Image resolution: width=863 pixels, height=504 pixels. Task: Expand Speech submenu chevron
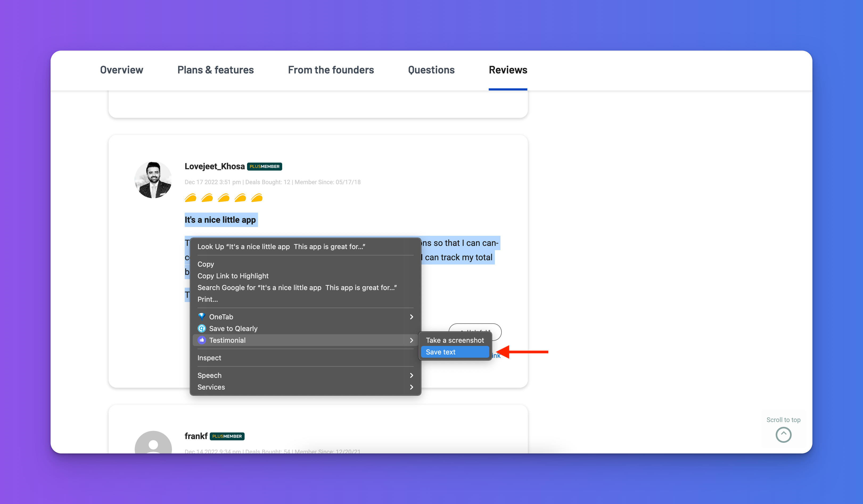click(x=412, y=375)
